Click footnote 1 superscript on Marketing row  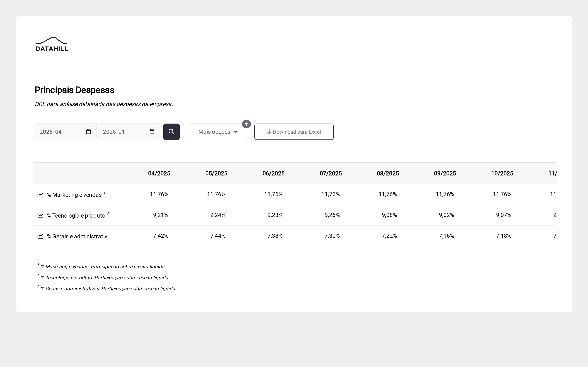(x=104, y=193)
